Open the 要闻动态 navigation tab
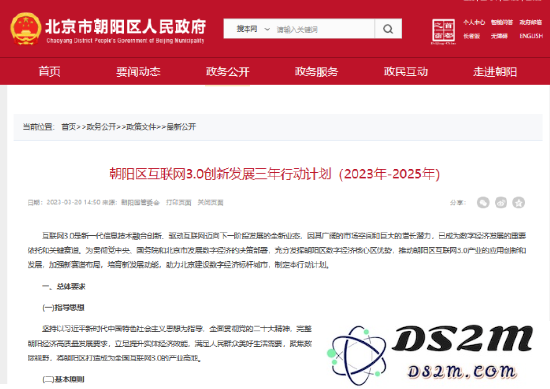 tap(138, 72)
